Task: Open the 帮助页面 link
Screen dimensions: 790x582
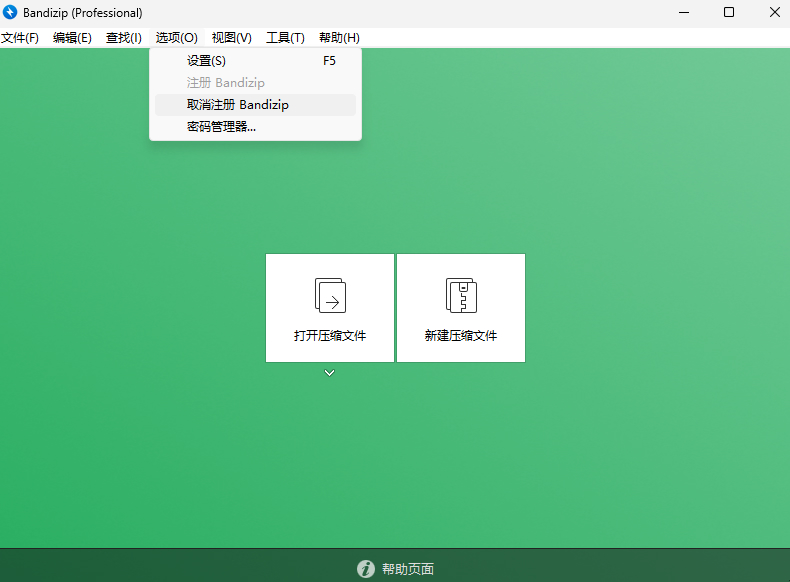Action: (x=408, y=569)
